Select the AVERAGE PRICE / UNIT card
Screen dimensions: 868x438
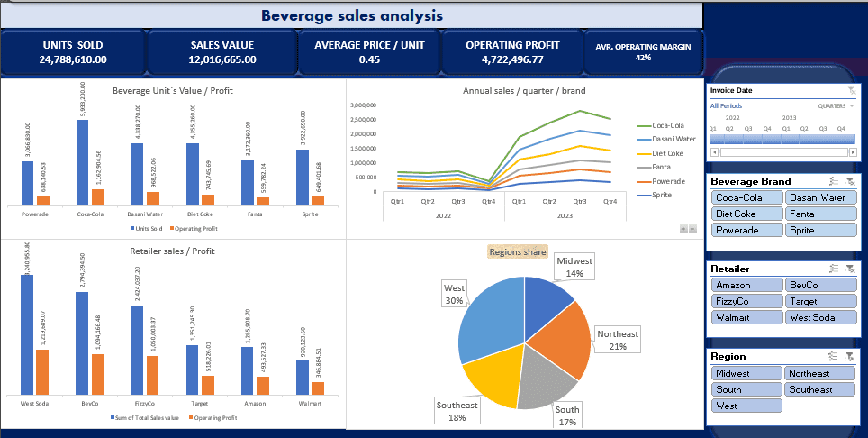click(x=369, y=52)
